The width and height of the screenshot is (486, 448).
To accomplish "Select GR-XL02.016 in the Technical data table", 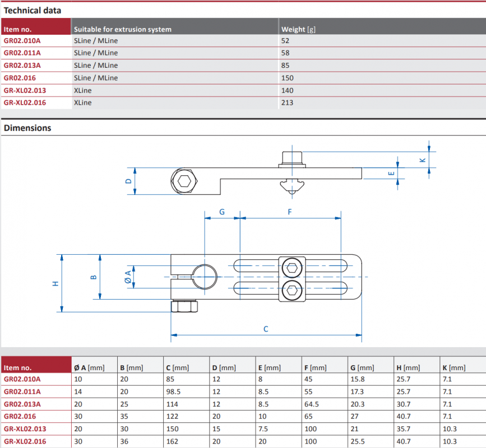I will click(25, 103).
